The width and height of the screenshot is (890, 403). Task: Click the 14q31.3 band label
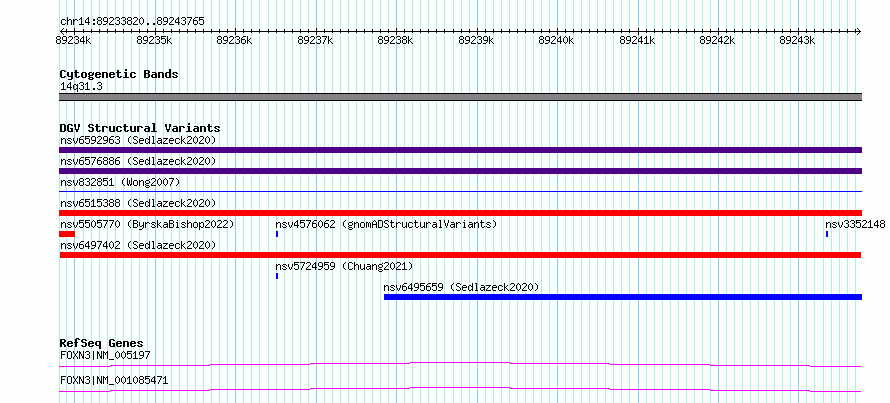click(81, 87)
